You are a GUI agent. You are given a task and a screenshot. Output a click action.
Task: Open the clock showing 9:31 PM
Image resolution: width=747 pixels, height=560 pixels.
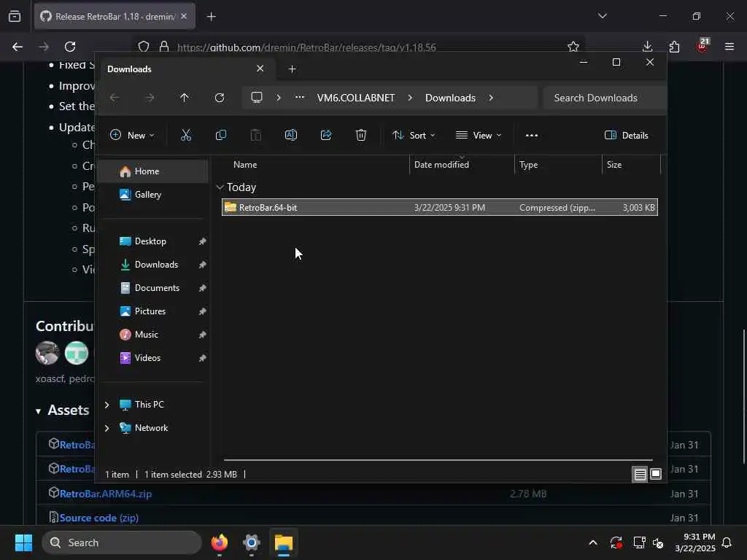tap(695, 542)
